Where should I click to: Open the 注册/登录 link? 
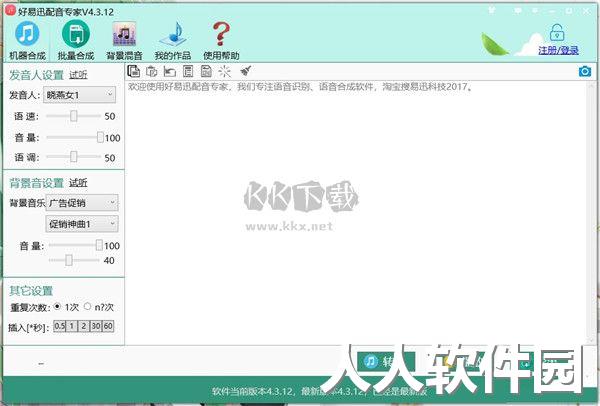pyautogui.click(x=558, y=50)
